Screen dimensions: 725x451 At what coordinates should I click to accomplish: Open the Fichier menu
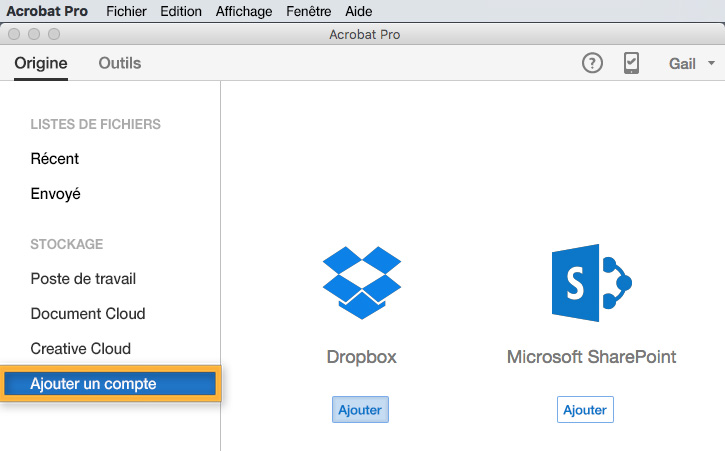click(x=126, y=11)
